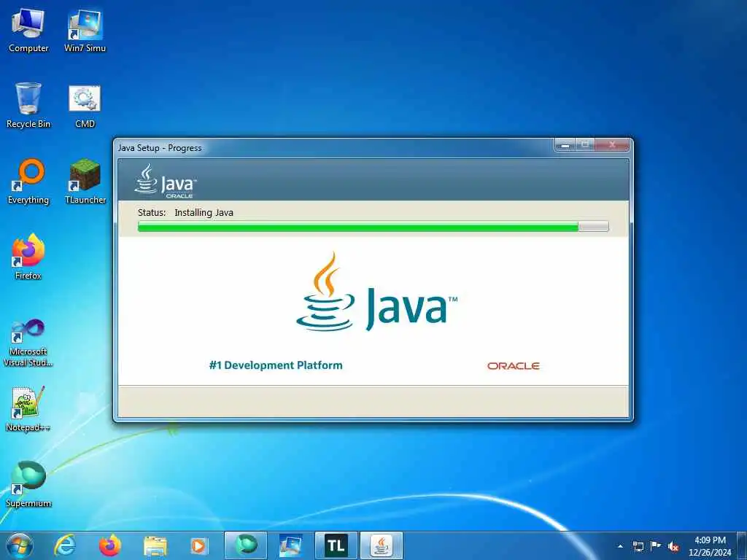Switch to Supermium taskbar window
The width and height of the screenshot is (747, 560).
[x=246, y=545]
